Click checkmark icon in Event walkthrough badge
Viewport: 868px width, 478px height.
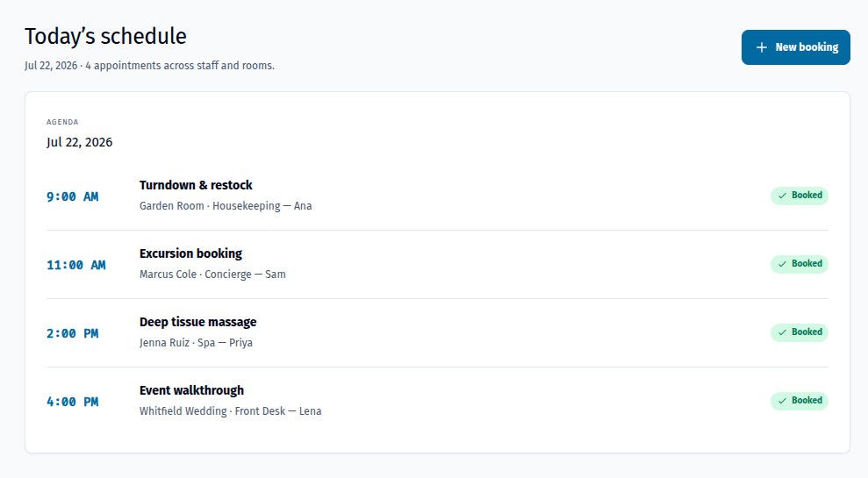click(782, 401)
